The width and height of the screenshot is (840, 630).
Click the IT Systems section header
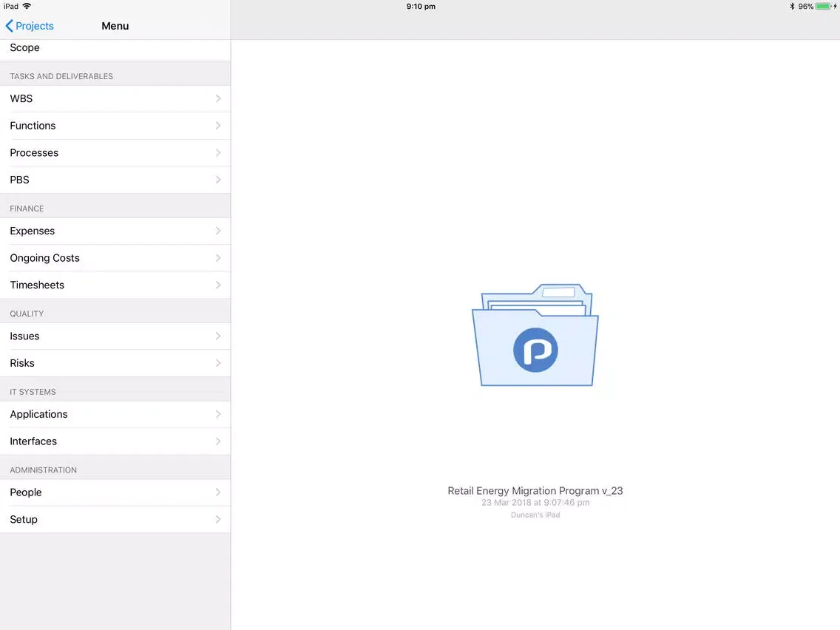tap(33, 392)
